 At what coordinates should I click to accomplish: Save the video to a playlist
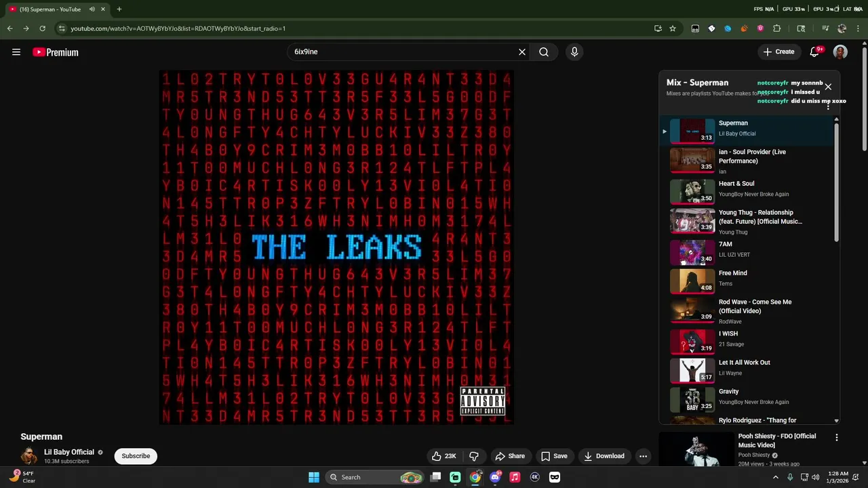point(554,456)
